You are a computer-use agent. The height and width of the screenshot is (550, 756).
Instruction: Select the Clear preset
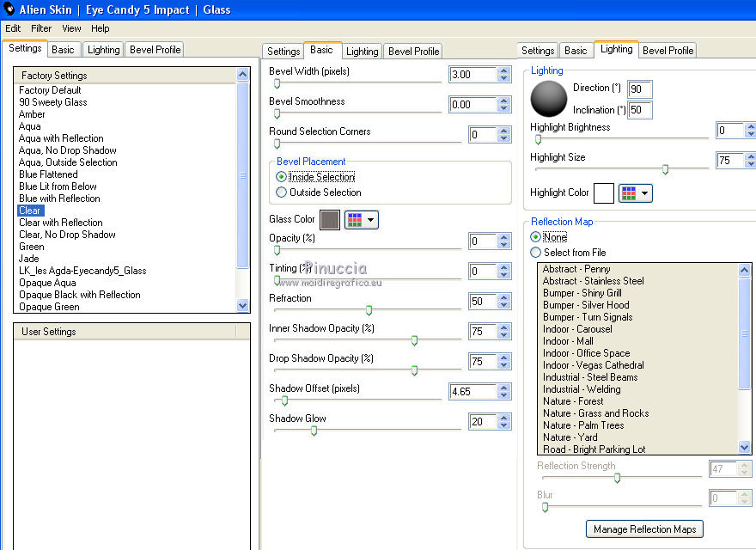point(30,211)
